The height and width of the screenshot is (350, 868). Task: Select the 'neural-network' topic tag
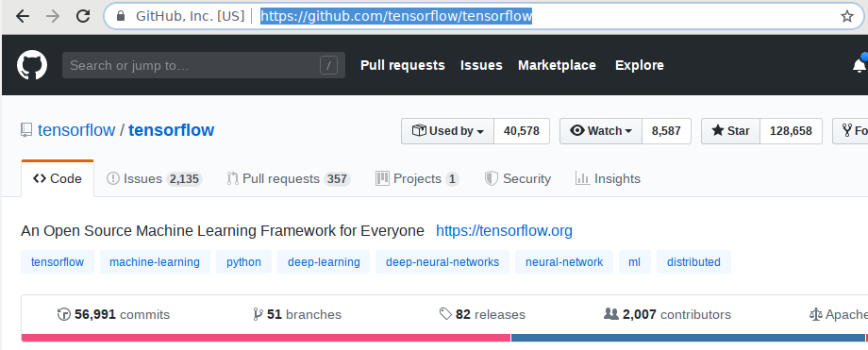[x=564, y=262]
